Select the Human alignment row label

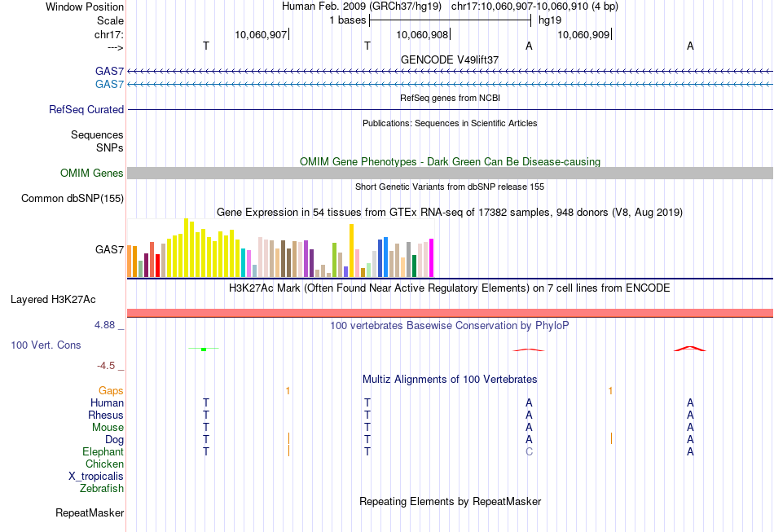click(107, 403)
